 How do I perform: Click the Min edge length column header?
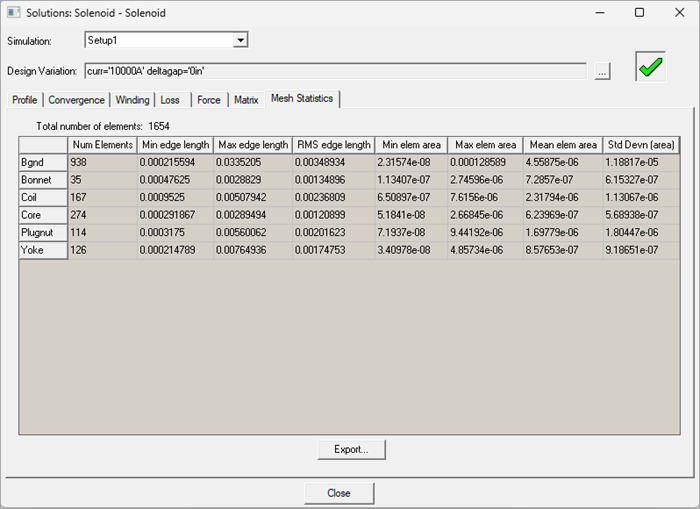tap(175, 145)
